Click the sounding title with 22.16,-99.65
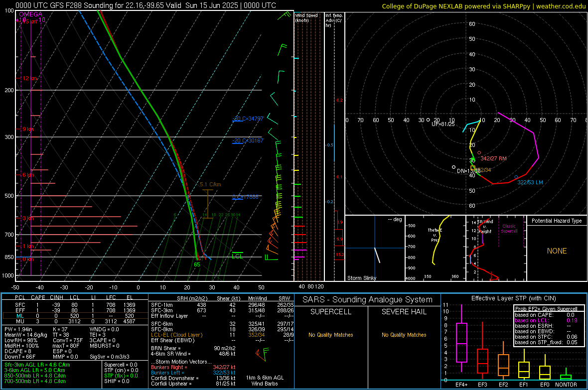The width and height of the screenshot is (588, 390). tap(146, 5)
